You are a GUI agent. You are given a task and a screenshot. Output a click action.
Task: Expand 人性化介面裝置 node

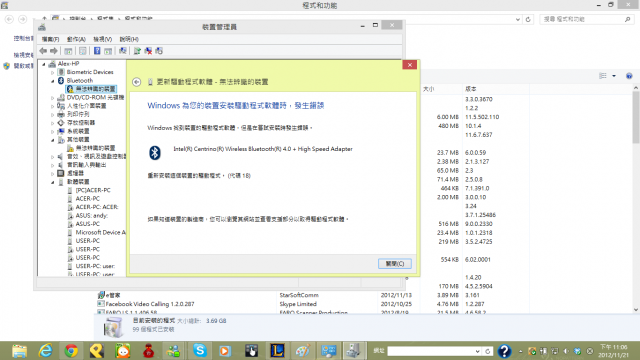pos(52,106)
